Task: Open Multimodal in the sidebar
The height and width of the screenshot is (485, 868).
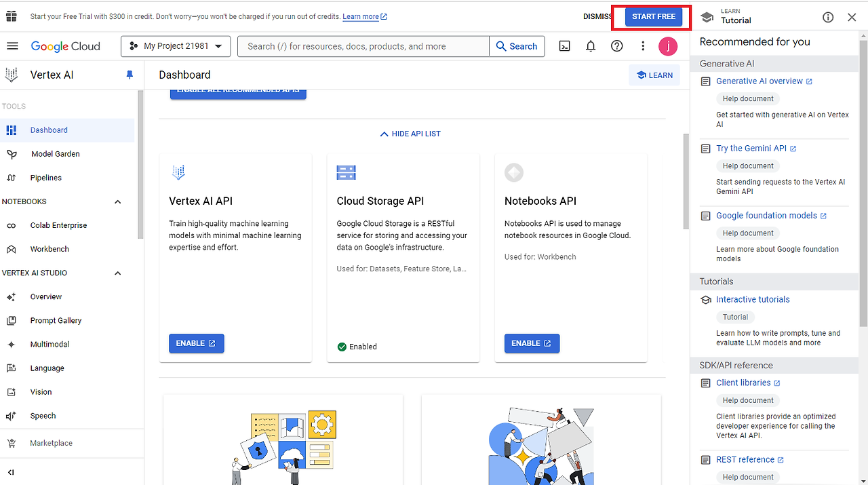Action: click(x=67, y=345)
